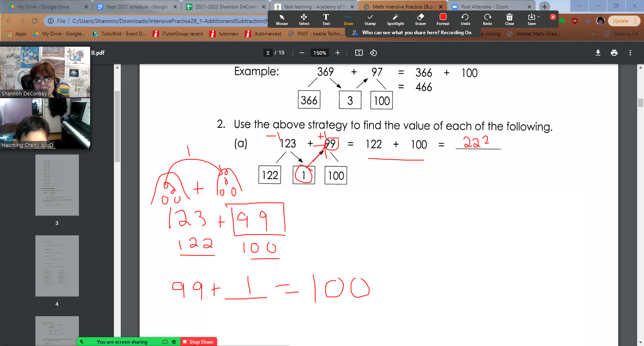Open the iTutorGroup recent bookmark
Screen dimensions: 644x346
(178, 34)
